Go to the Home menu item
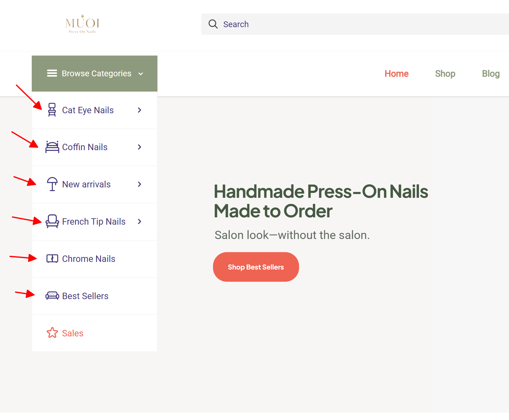 [x=396, y=74]
